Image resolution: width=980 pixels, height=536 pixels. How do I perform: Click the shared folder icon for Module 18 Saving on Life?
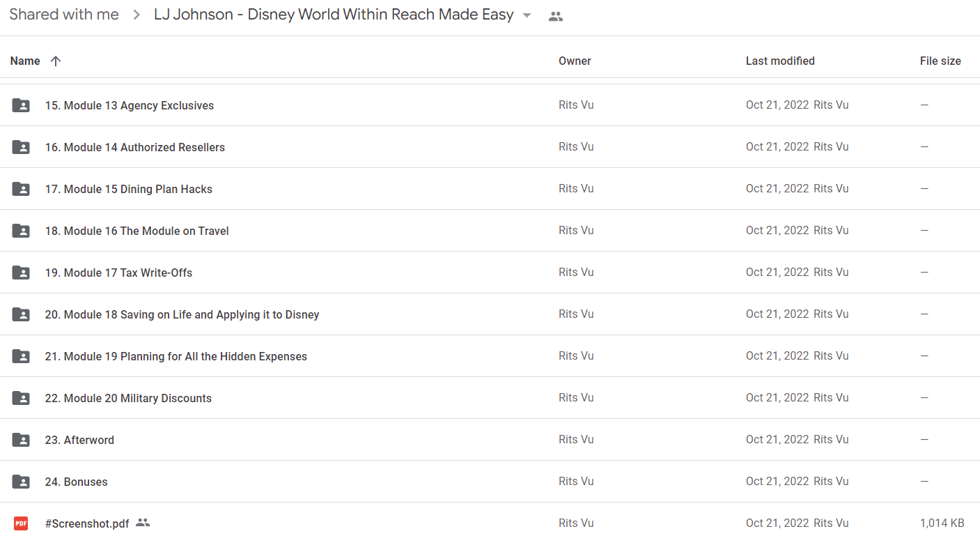[x=21, y=314]
